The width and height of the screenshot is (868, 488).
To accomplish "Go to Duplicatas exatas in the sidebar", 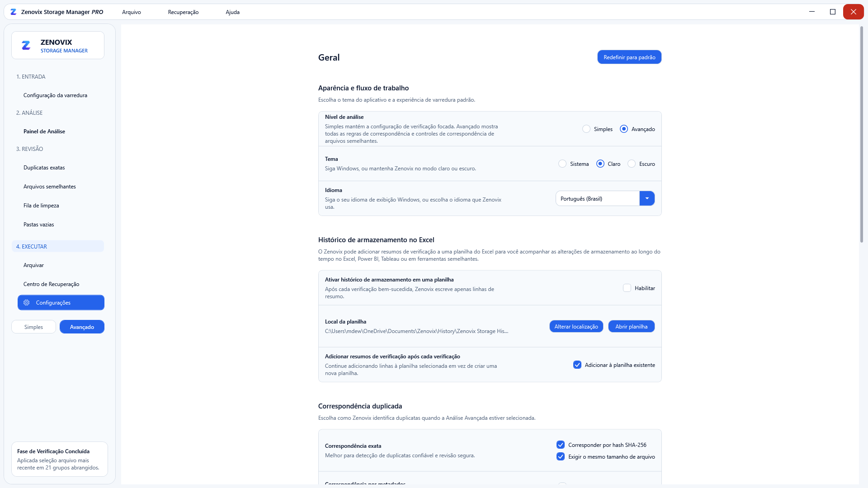I will [x=44, y=168].
